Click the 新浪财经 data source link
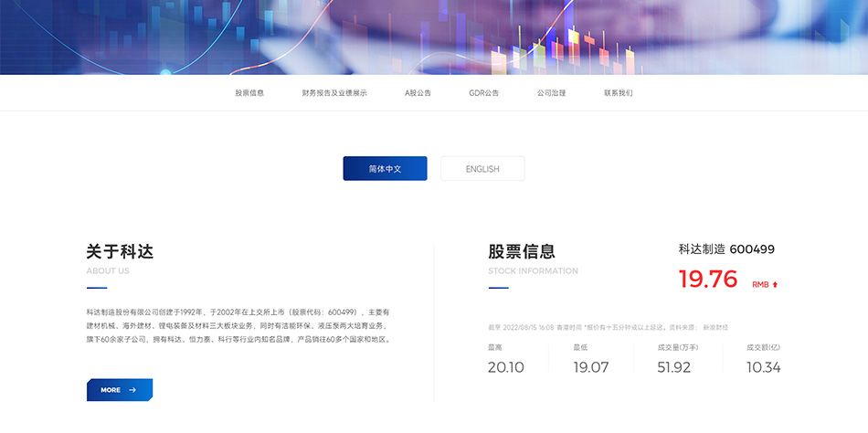This screenshot has height=433, width=868. [715, 327]
